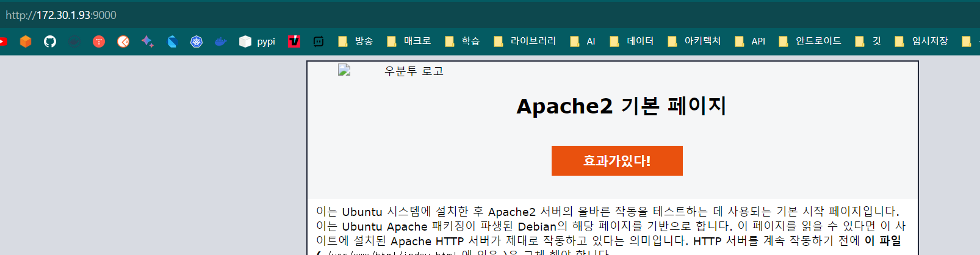Expand the API bookmark folder
This screenshot has width=980, height=255.
(750, 41)
